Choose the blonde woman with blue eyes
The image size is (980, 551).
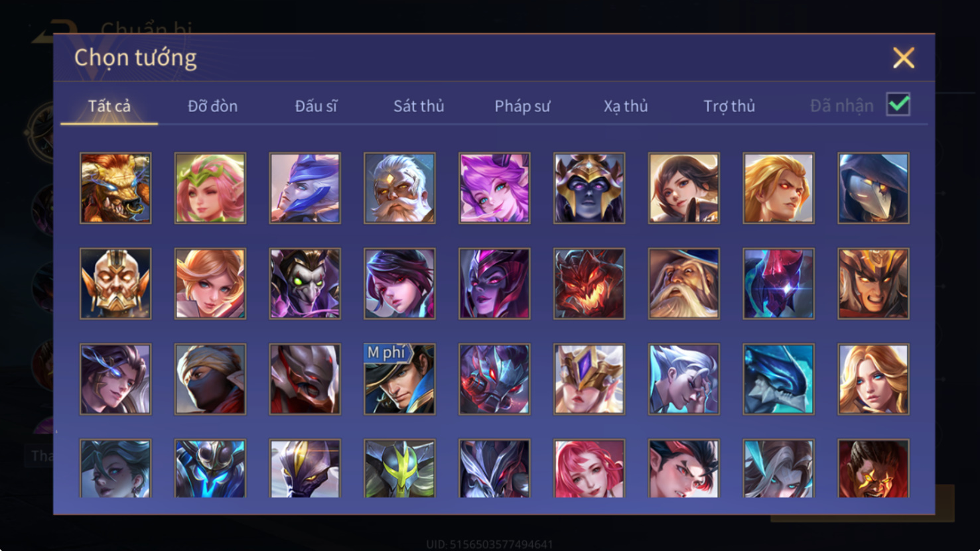873,379
